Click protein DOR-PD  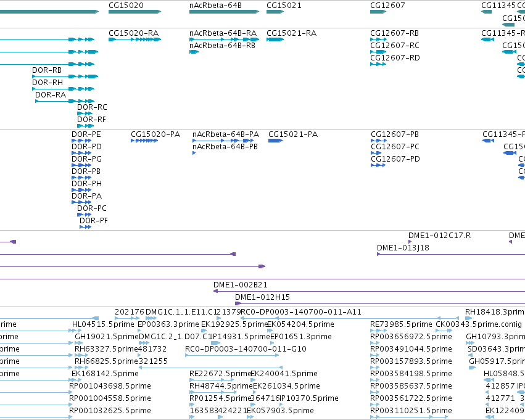pos(81,153)
